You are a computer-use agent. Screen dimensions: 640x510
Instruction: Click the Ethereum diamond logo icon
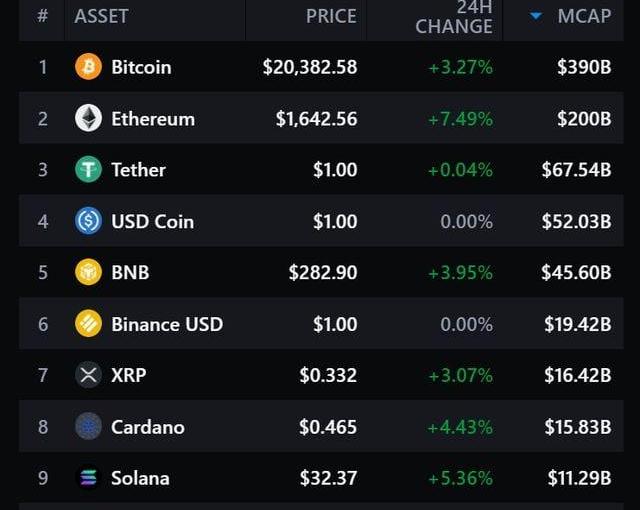pyautogui.click(x=88, y=118)
